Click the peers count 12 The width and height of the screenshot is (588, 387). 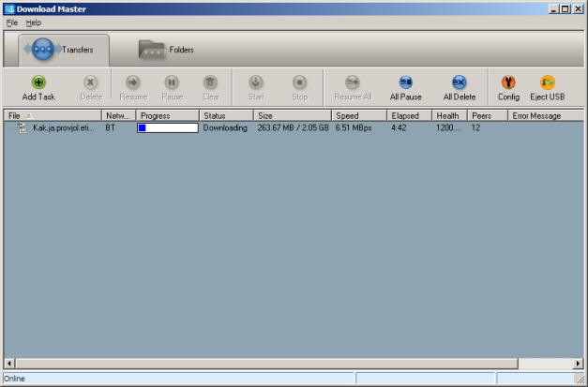coord(475,127)
